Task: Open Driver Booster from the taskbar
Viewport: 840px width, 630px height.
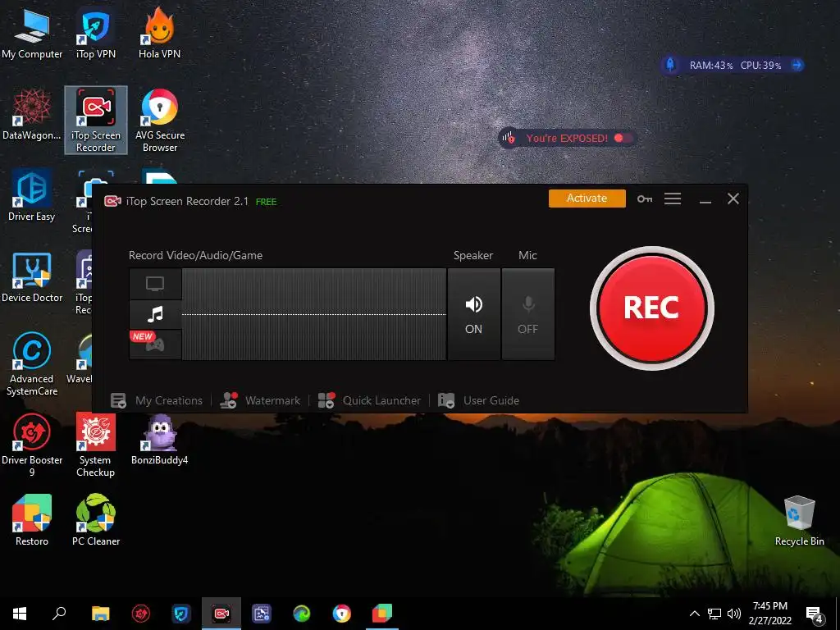Action: pyautogui.click(x=141, y=614)
